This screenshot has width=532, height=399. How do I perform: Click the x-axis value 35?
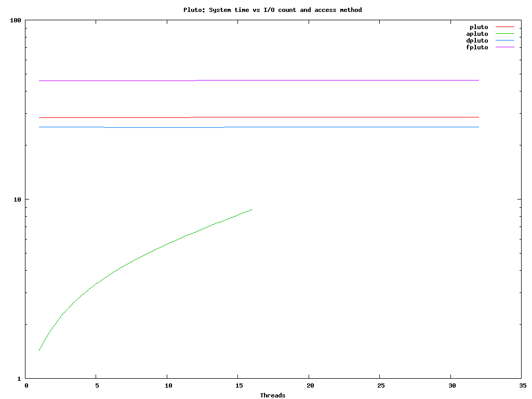pos(523,385)
